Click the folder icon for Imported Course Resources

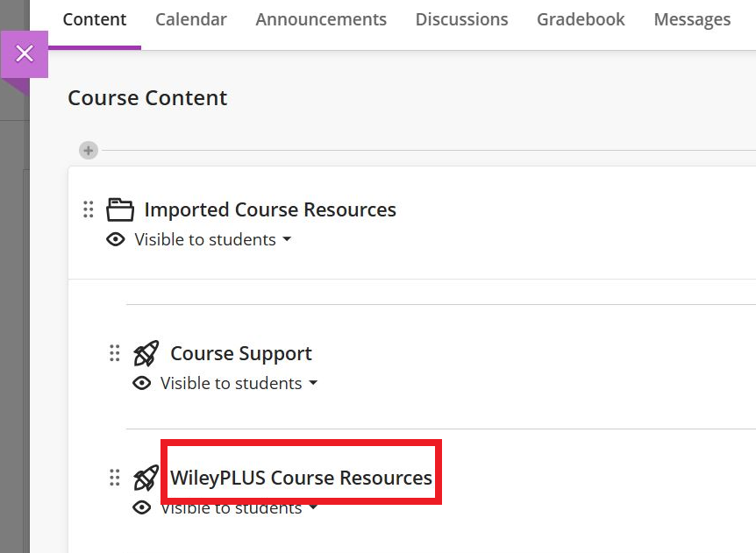click(x=120, y=209)
